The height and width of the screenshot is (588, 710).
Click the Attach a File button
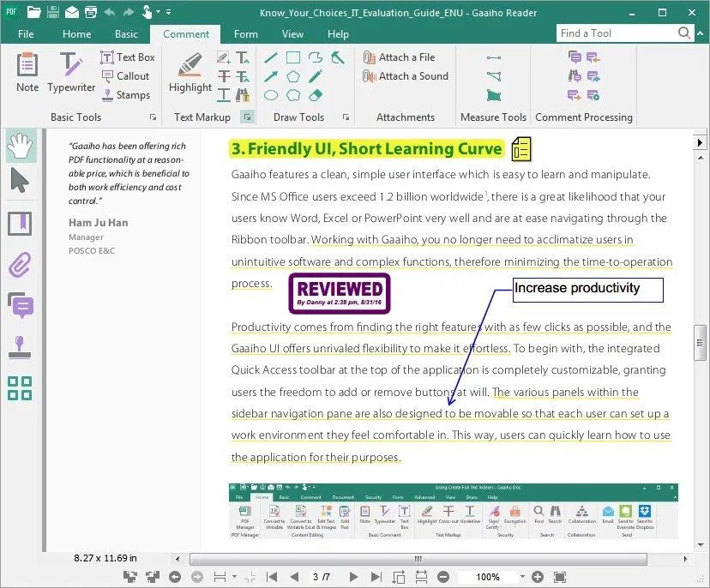[x=404, y=57]
